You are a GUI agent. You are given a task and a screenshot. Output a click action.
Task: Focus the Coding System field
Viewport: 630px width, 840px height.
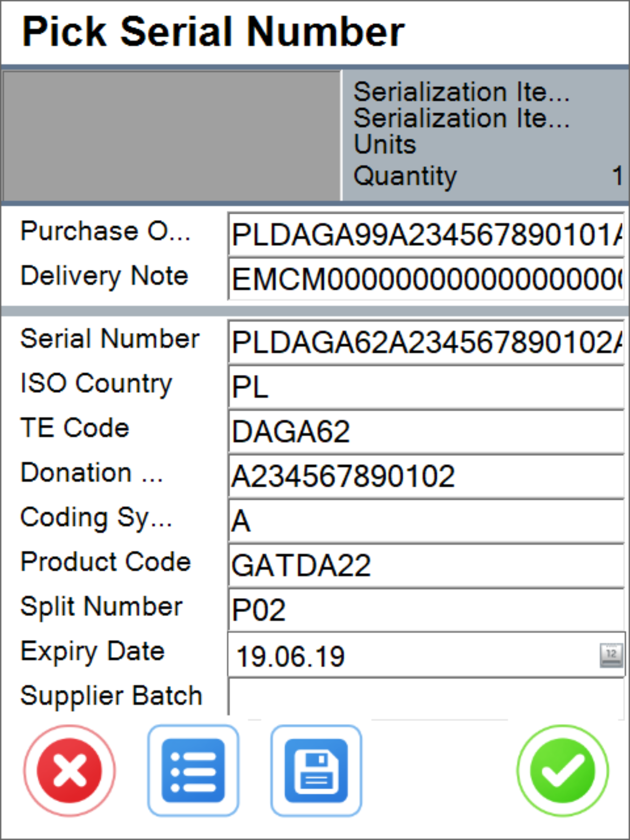point(425,521)
